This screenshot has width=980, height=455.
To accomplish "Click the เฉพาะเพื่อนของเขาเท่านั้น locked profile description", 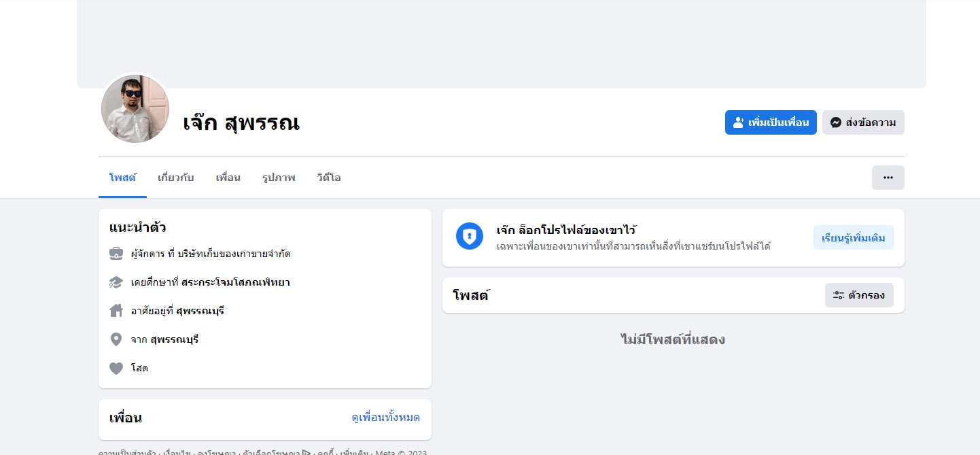I will (633, 246).
